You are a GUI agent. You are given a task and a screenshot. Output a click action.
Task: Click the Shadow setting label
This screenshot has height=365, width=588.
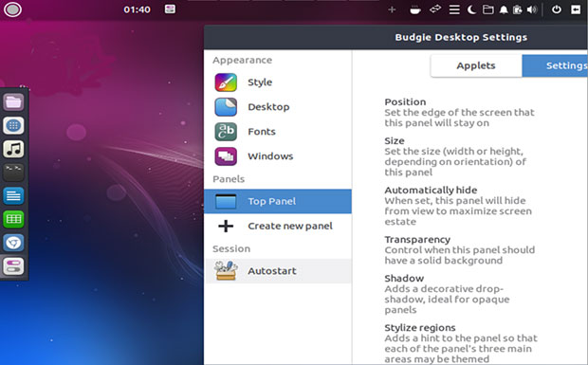(404, 279)
